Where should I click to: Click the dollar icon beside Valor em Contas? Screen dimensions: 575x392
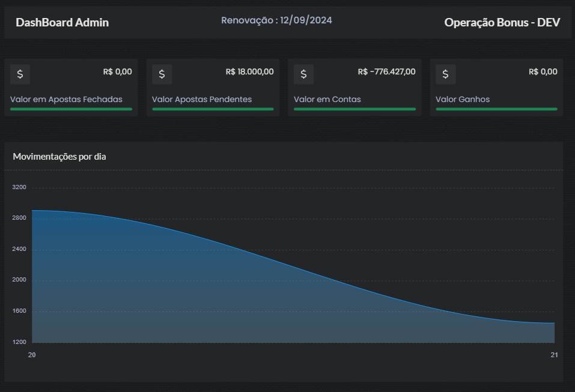pyautogui.click(x=303, y=74)
